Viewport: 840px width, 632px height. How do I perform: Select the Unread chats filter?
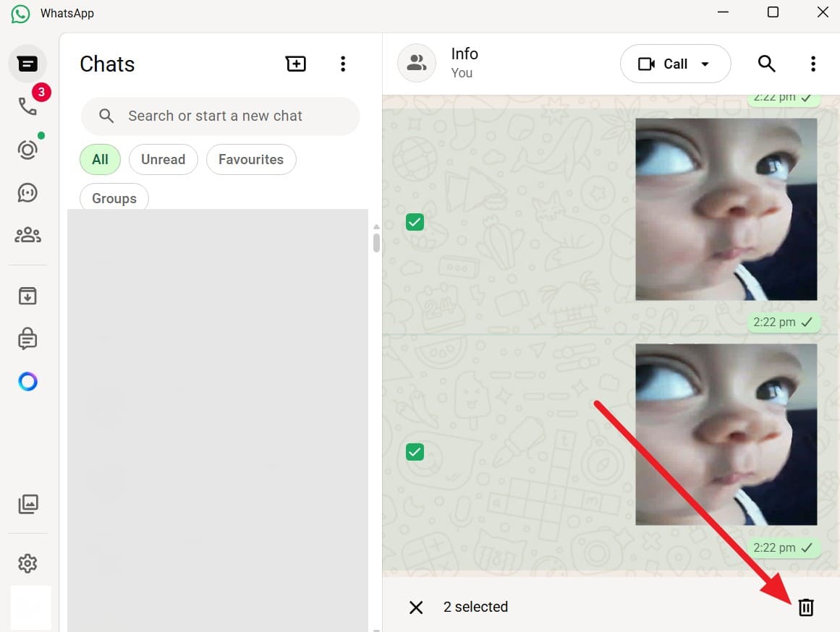164,159
